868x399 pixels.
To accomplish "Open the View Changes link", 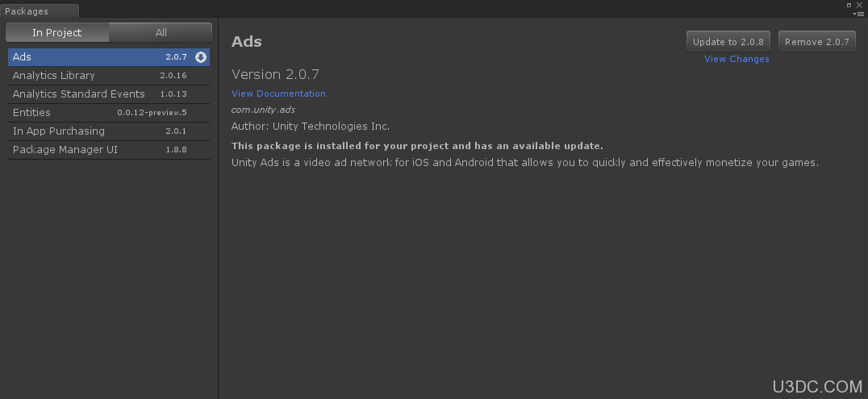I will coord(737,59).
